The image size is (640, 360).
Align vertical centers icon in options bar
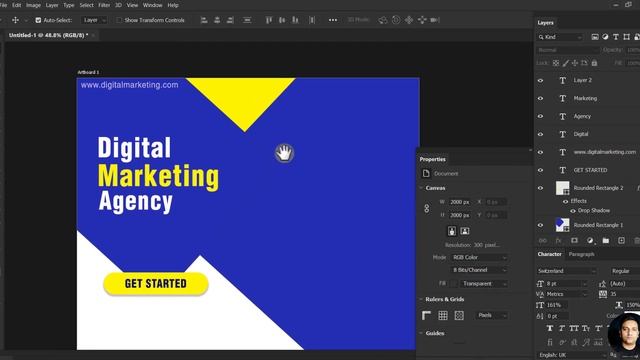tap(282, 20)
